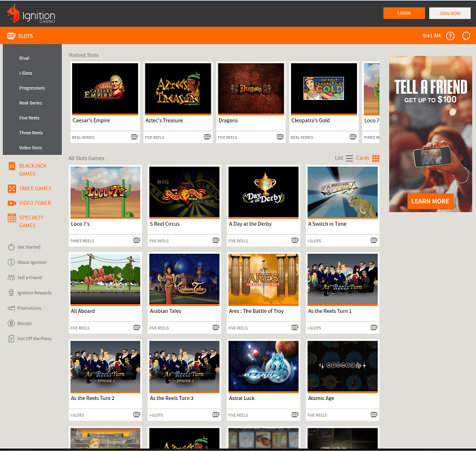Click slot icon on 5 Reel Circus card
Image resolution: width=476 pixels, height=451 pixels.
pos(216,241)
